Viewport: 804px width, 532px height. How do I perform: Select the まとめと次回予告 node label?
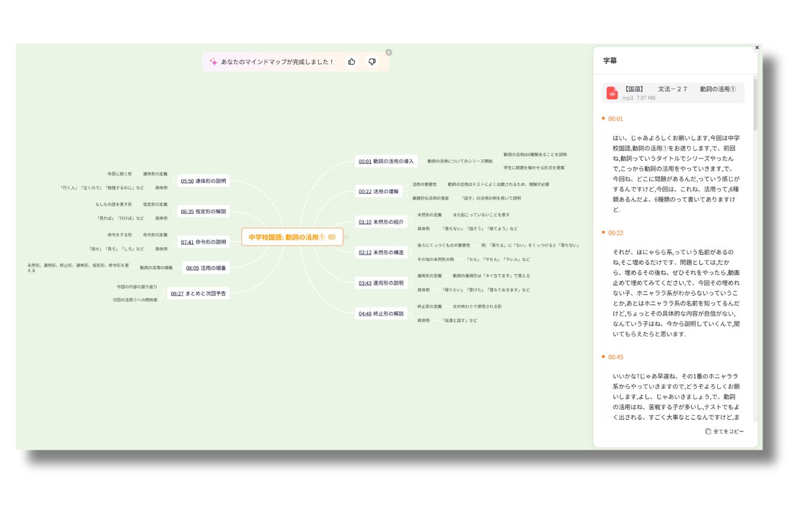[x=206, y=293]
